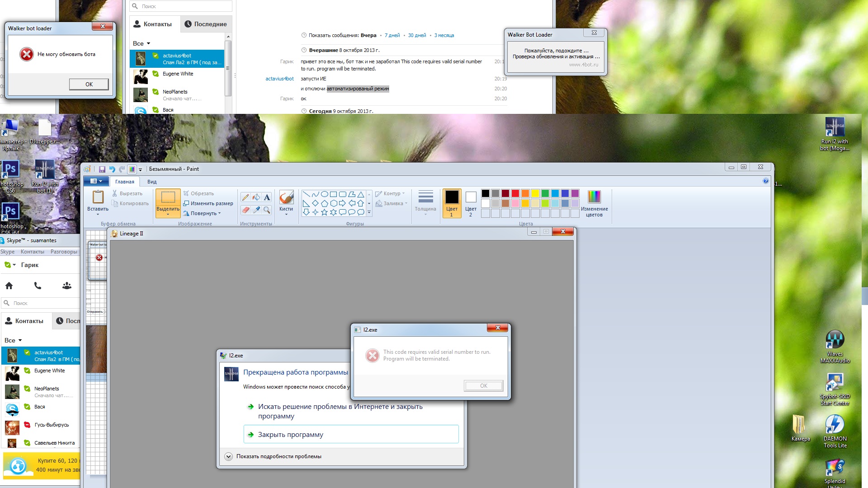The width and height of the screenshot is (868, 488).
Task: Click the Redo arrow in Paint's title bar
Action: tap(122, 169)
